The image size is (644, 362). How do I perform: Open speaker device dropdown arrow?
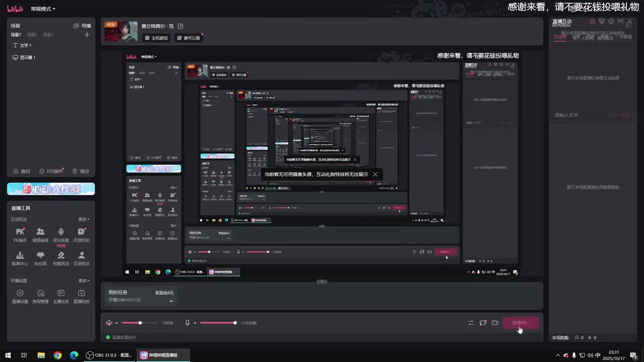click(x=117, y=323)
